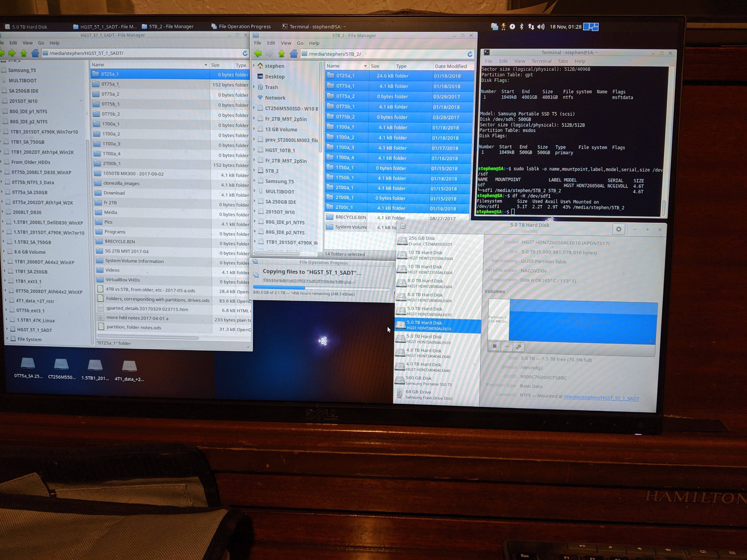Select 64 GB Drive Samsung Flash Drive DUO

pyautogui.click(x=436, y=395)
